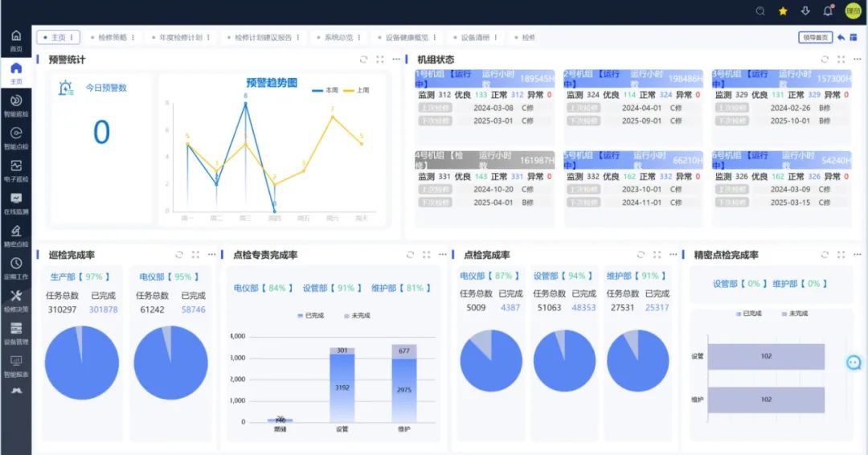Image resolution: width=868 pixels, height=455 pixels.
Task: Open the notification bell
Action: point(828,10)
